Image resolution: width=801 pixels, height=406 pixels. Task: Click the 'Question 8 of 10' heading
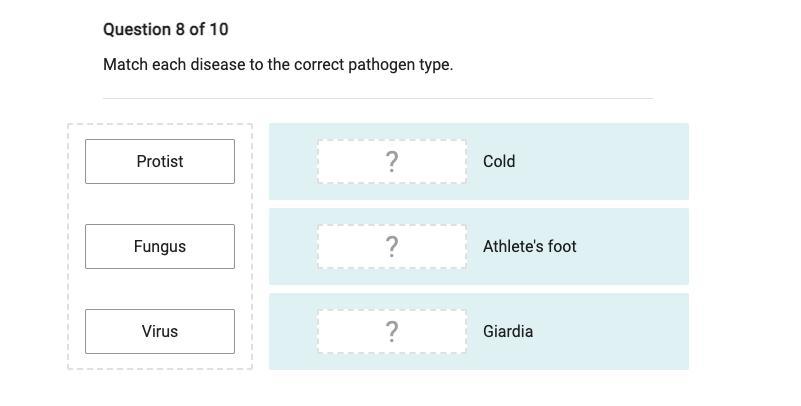point(165,29)
